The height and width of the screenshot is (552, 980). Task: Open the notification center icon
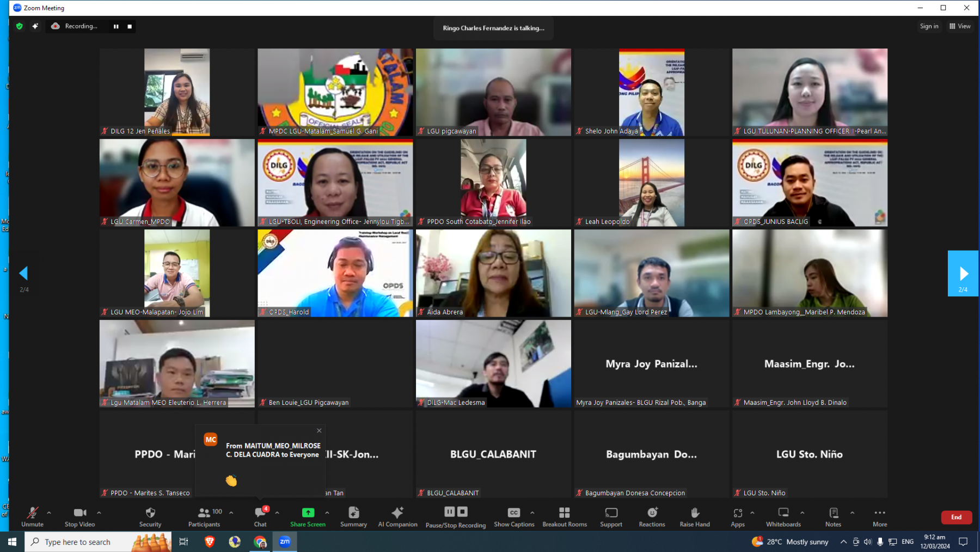[963, 542]
